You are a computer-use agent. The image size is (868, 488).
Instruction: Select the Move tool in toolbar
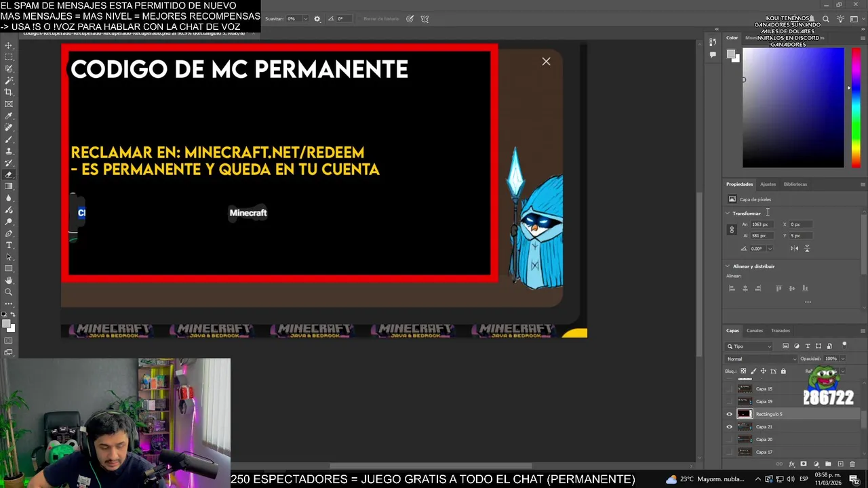coord(9,45)
